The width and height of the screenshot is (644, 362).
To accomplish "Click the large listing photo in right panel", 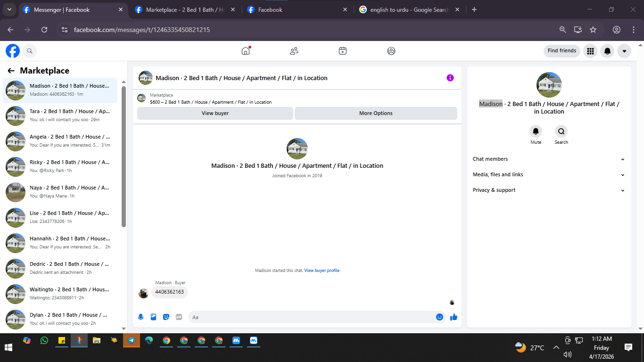I will click(549, 85).
